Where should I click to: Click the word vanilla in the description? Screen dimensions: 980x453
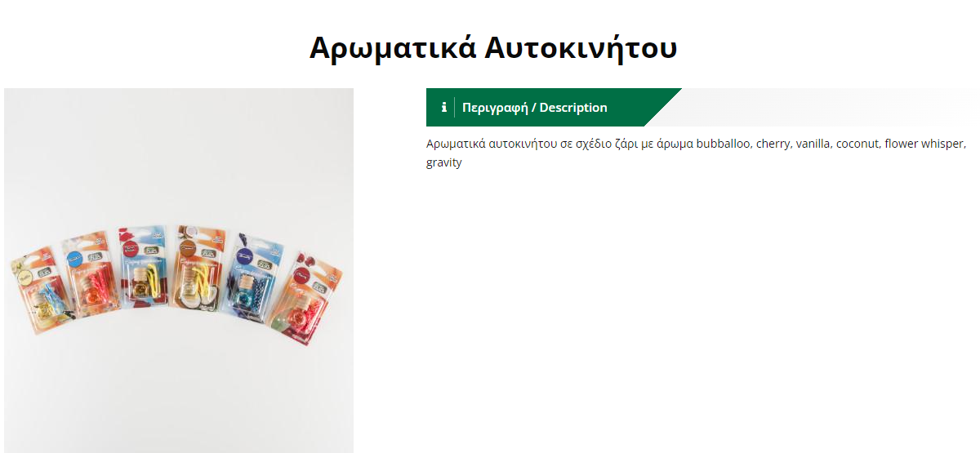[x=812, y=144]
